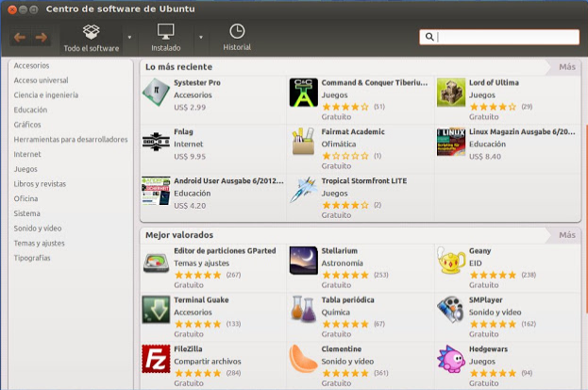
Task: Click Tropical Stormfront LITE title
Action: click(364, 181)
